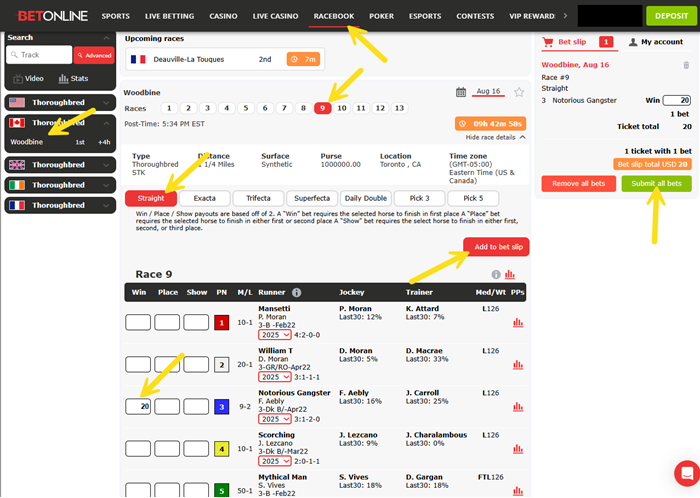Viewport: 700px width, 498px height.
Task: Click the Remove all bets button
Action: point(578,184)
